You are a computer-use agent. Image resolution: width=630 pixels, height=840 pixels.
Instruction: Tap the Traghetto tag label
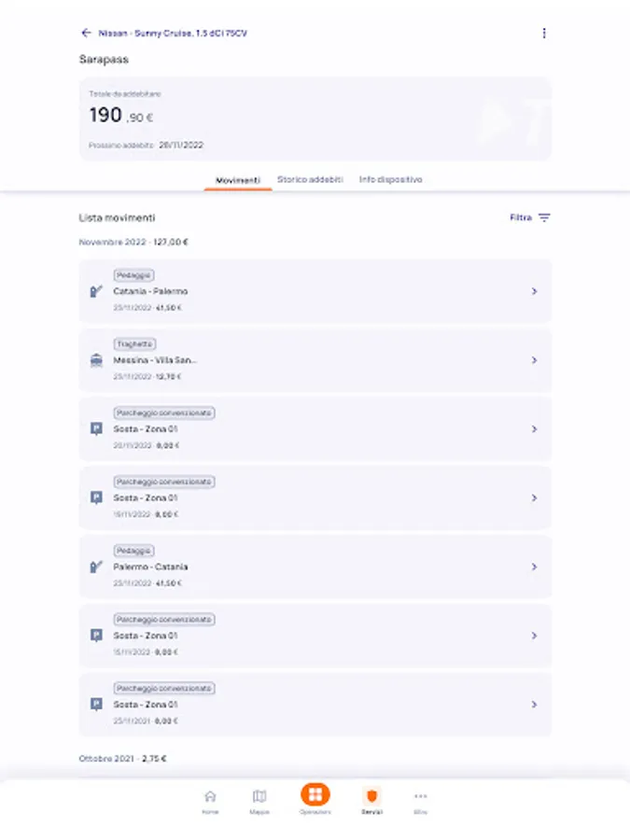point(135,344)
